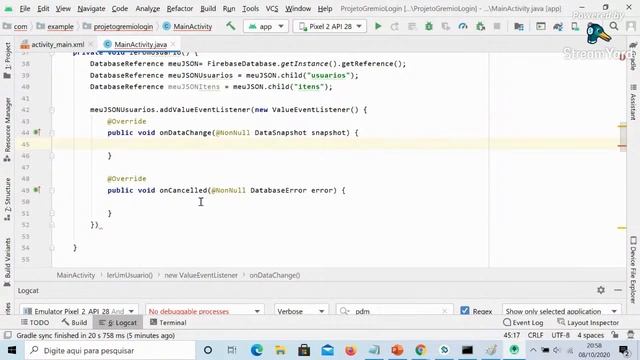Run the app with green play icon

pyautogui.click(x=378, y=26)
